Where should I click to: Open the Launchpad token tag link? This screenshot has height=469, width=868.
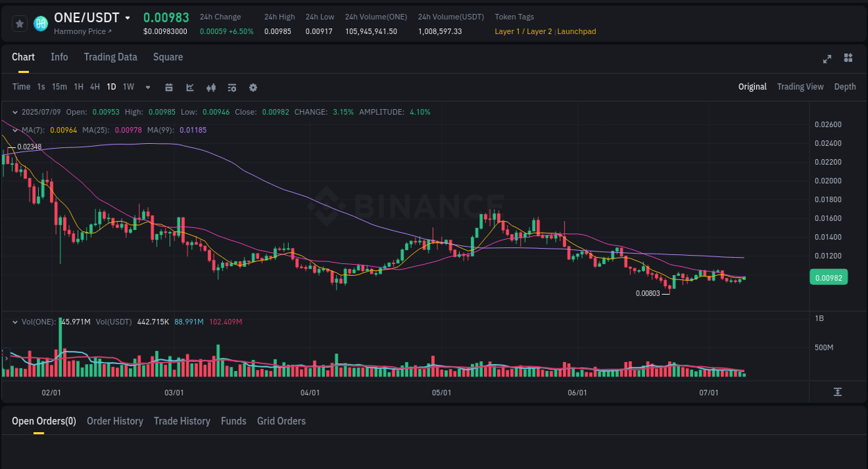click(576, 31)
